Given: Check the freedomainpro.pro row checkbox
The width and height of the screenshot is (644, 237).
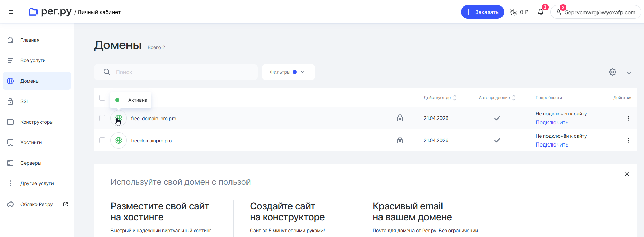Looking at the screenshot, I should click(102, 140).
